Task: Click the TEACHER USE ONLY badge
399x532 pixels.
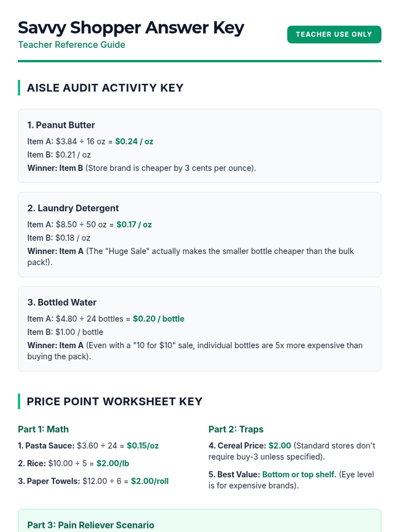Action: 334,34
